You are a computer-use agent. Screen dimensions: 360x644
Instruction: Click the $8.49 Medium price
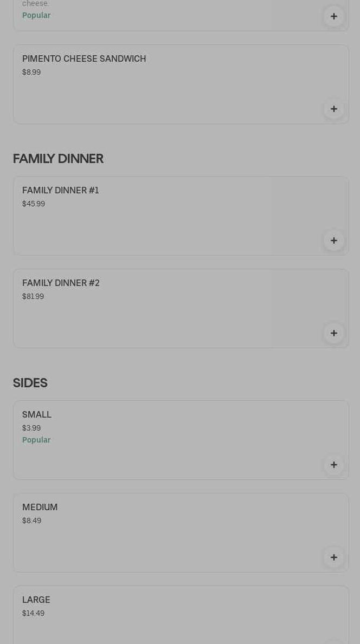point(31,521)
